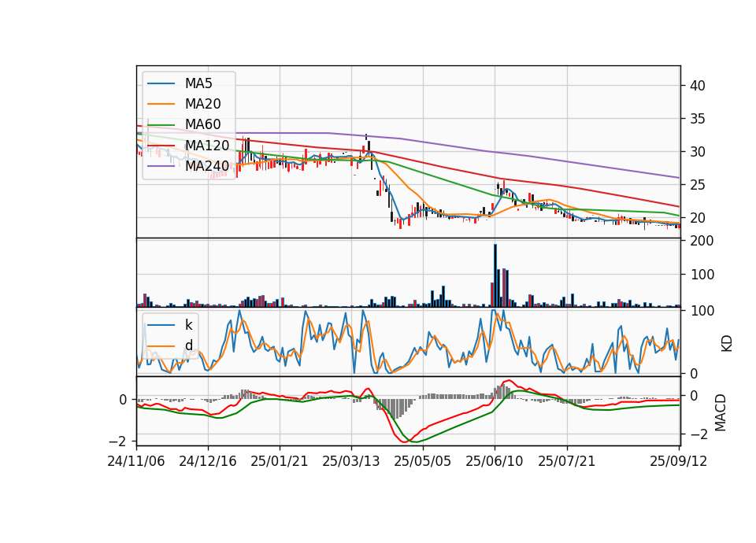This screenshot has height=543, width=756.
Task: Click the 25/06/10 date axis label
Action: 495,461
